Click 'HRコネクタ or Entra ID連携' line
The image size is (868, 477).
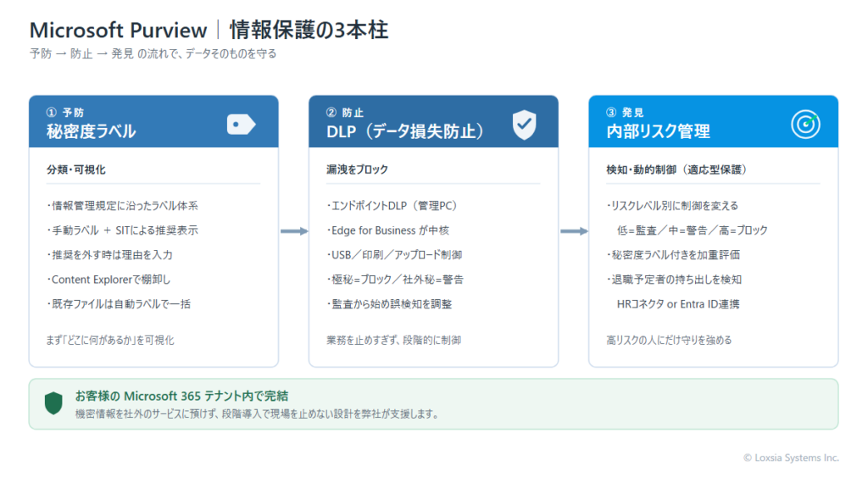click(677, 304)
